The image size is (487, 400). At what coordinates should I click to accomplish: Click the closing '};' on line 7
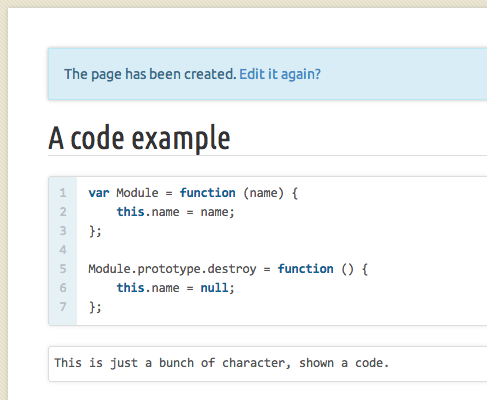pyautogui.click(x=95, y=307)
